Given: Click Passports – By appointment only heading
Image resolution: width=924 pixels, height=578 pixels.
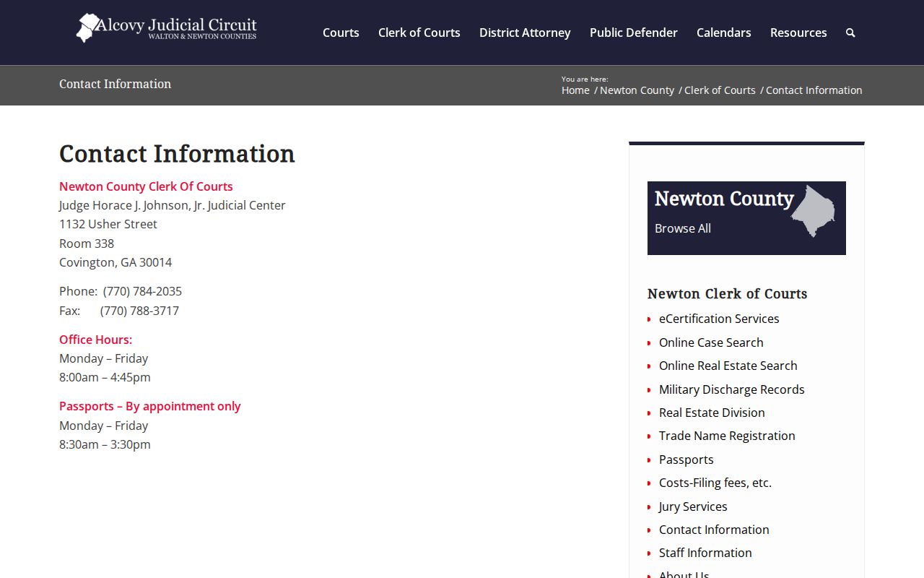Looking at the screenshot, I should point(150,406).
